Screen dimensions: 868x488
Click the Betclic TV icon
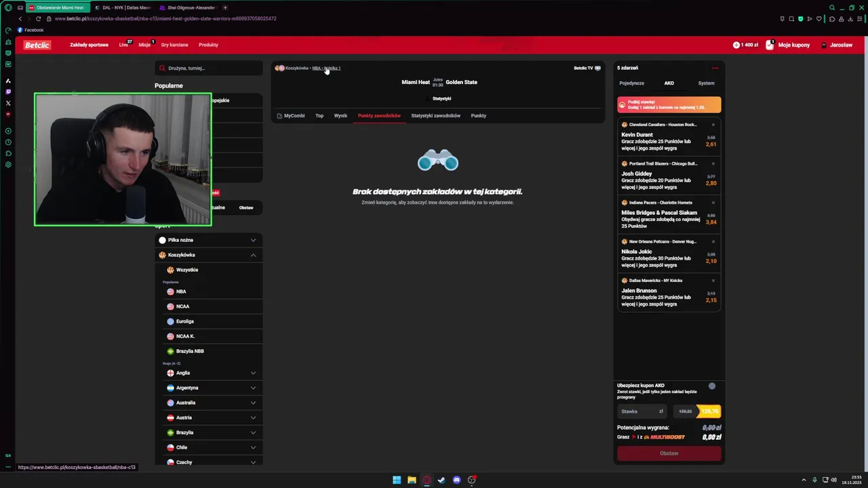[597, 68]
